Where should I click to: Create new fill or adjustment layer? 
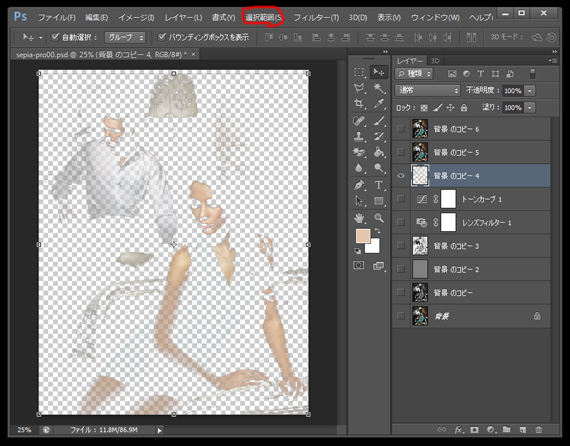tap(491, 430)
